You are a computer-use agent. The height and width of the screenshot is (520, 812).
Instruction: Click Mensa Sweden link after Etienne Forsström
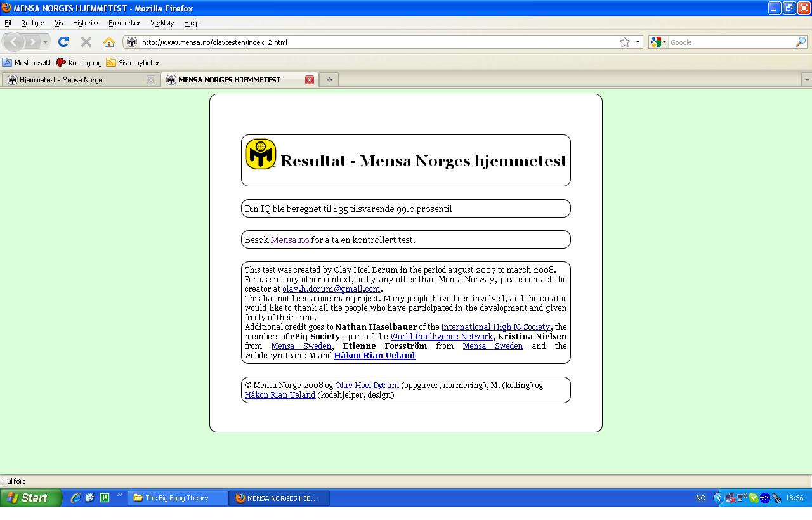coord(493,346)
